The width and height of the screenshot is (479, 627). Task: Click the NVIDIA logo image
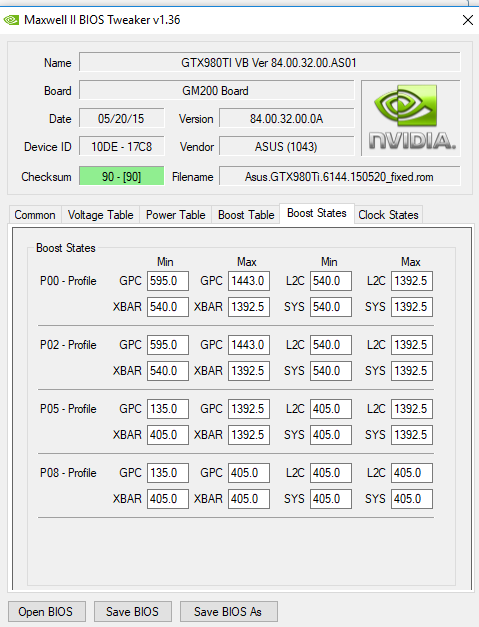411,118
